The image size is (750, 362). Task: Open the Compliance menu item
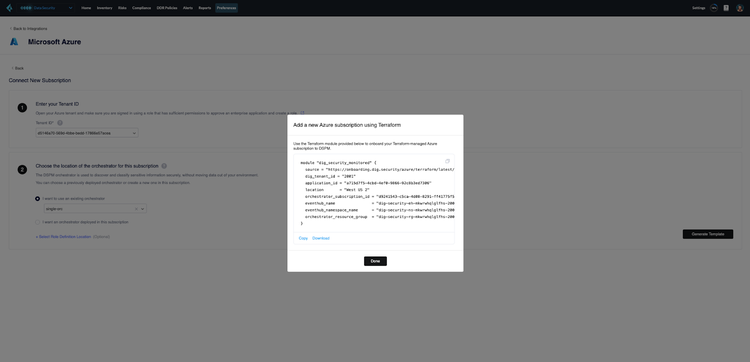pos(141,8)
